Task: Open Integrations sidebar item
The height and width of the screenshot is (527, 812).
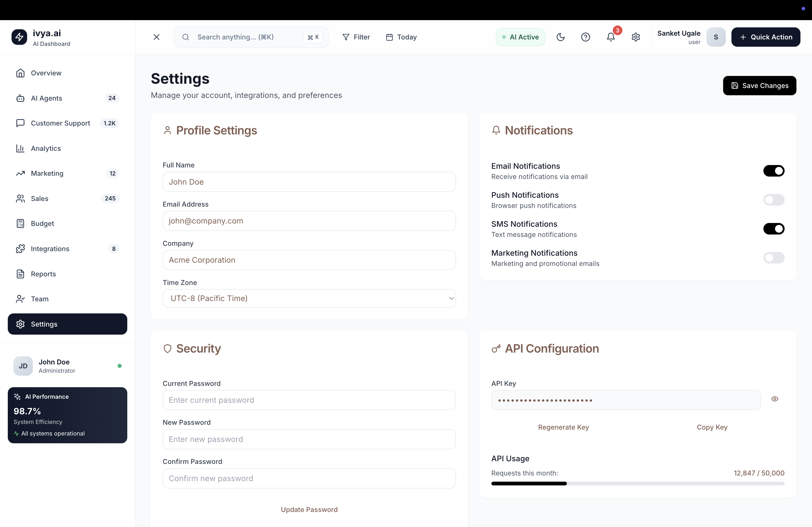Action: (x=50, y=249)
